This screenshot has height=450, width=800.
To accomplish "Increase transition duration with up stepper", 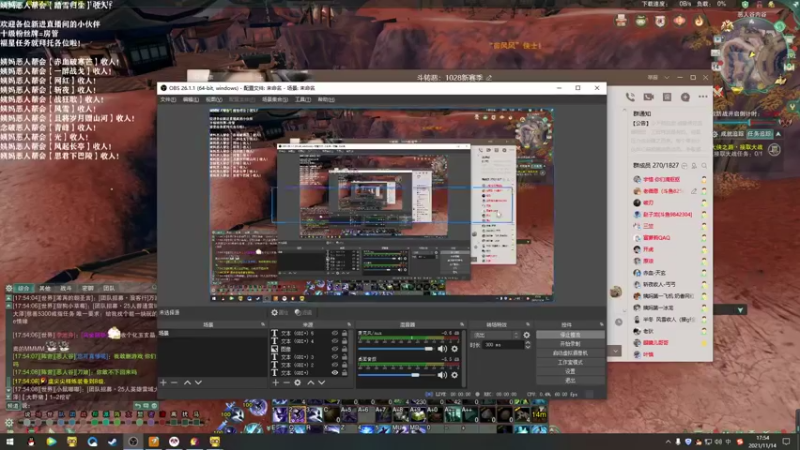I will coord(528,343).
